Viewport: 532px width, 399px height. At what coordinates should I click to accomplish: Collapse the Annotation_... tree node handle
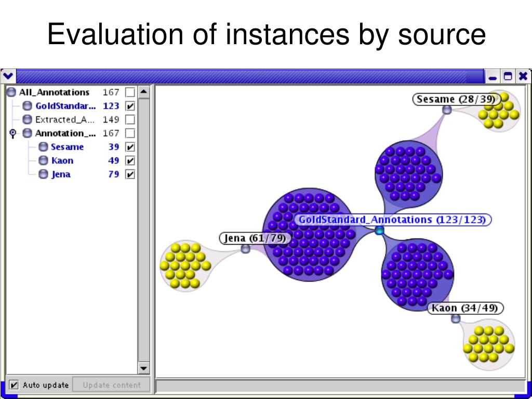pyautogui.click(x=13, y=134)
